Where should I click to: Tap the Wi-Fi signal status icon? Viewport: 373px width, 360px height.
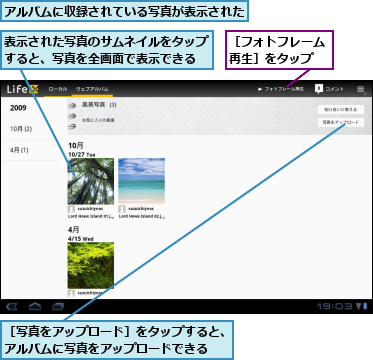pos(358,306)
